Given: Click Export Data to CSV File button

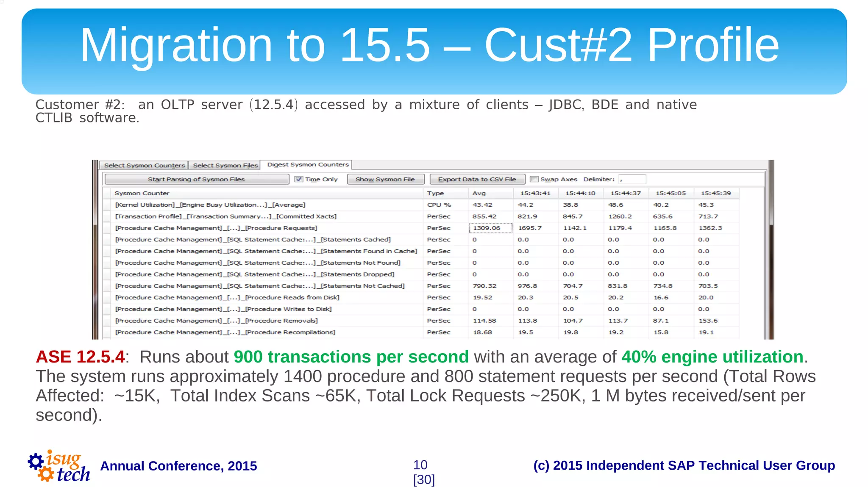Looking at the screenshot, I should 477,179.
